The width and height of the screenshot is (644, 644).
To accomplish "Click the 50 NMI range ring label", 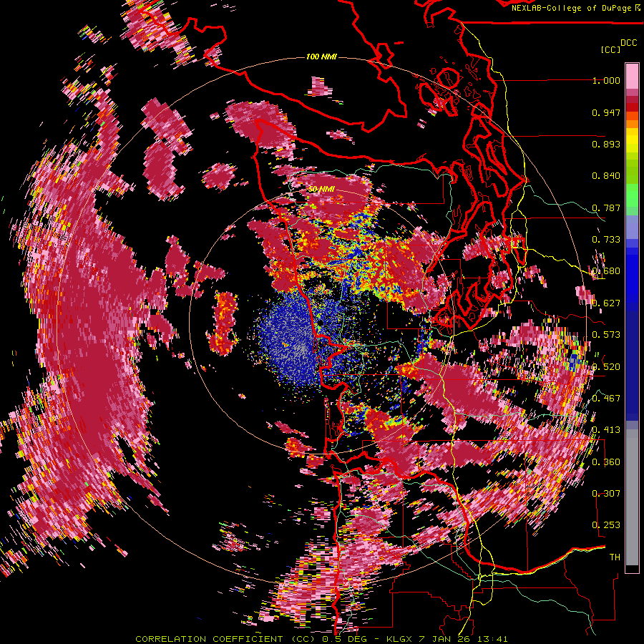I will pos(321,190).
